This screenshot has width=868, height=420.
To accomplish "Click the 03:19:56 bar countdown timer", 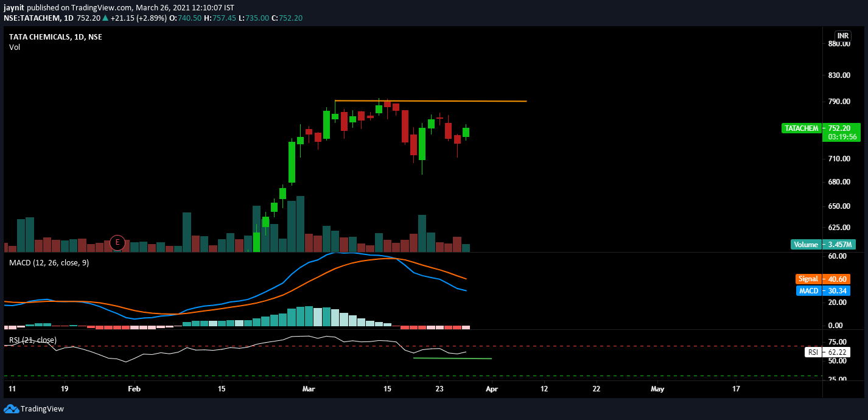I will point(842,137).
